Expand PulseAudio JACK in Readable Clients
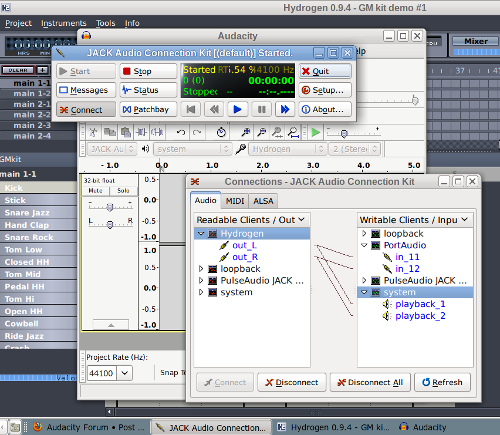 click(x=201, y=280)
